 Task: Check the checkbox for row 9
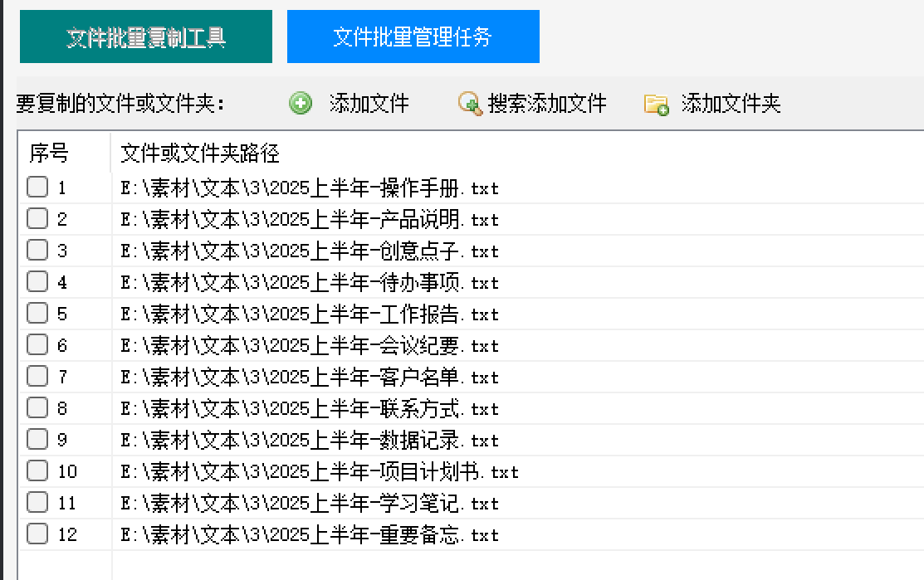37,440
